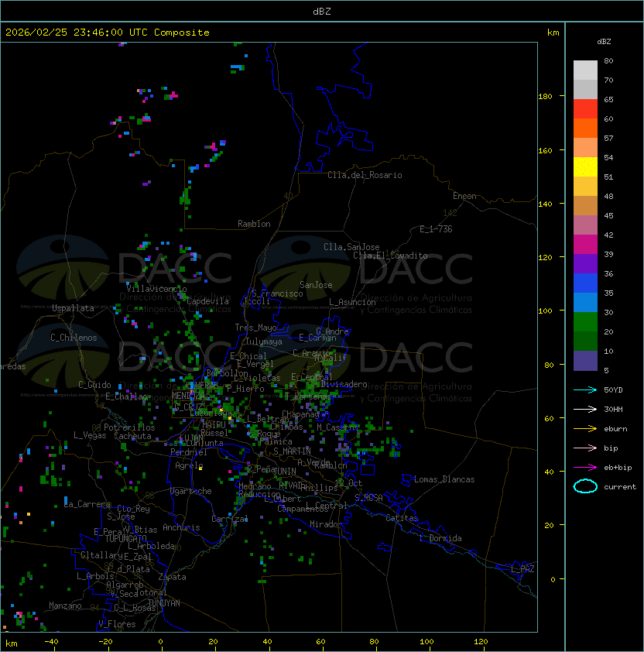The height and width of the screenshot is (652, 644).
Task: Select the Villavicencio place label
Action: [x=156, y=289]
